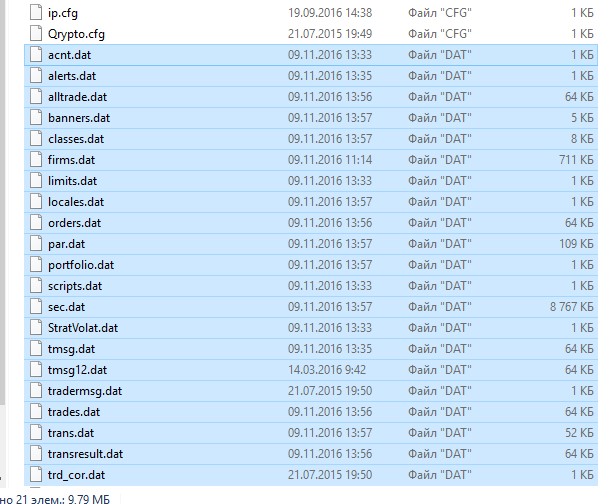The height and width of the screenshot is (504, 612).
Task: Click the classes.dat file entry
Action: [x=75, y=139]
